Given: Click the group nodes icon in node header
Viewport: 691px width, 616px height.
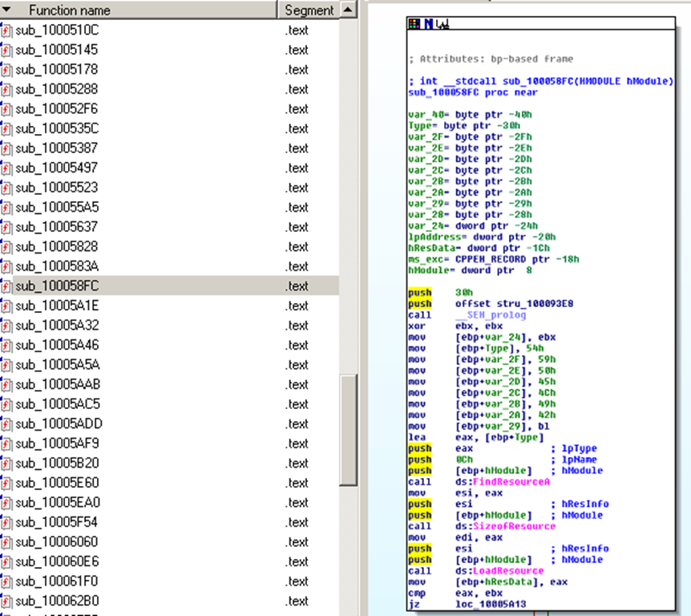Looking at the screenshot, I should tap(442, 24).
